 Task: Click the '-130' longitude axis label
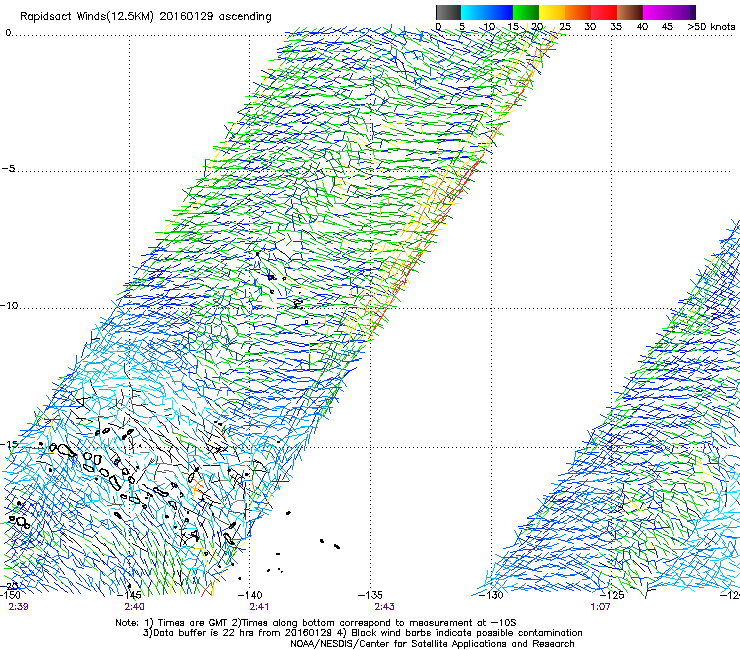click(491, 595)
